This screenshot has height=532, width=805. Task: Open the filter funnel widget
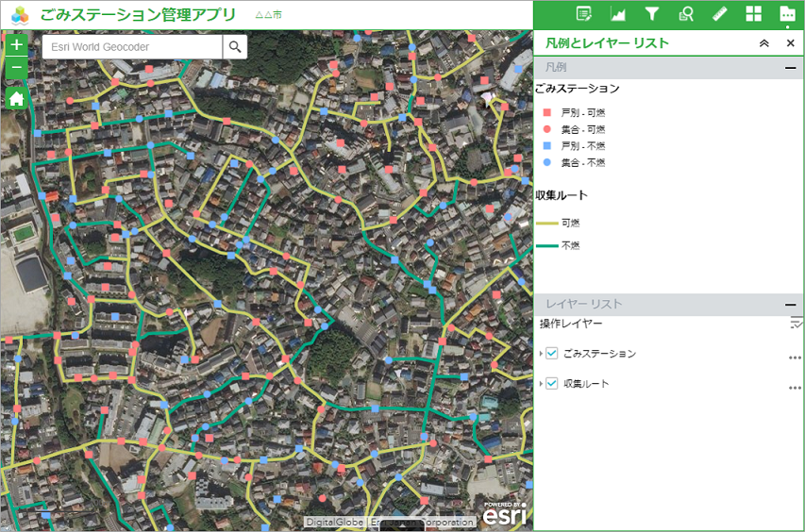click(652, 14)
